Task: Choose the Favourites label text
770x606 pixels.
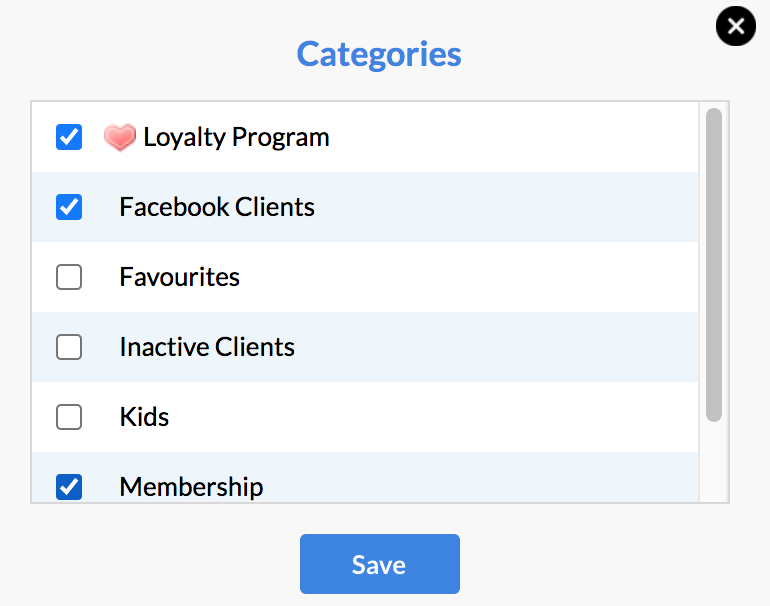Action: pyautogui.click(x=180, y=277)
